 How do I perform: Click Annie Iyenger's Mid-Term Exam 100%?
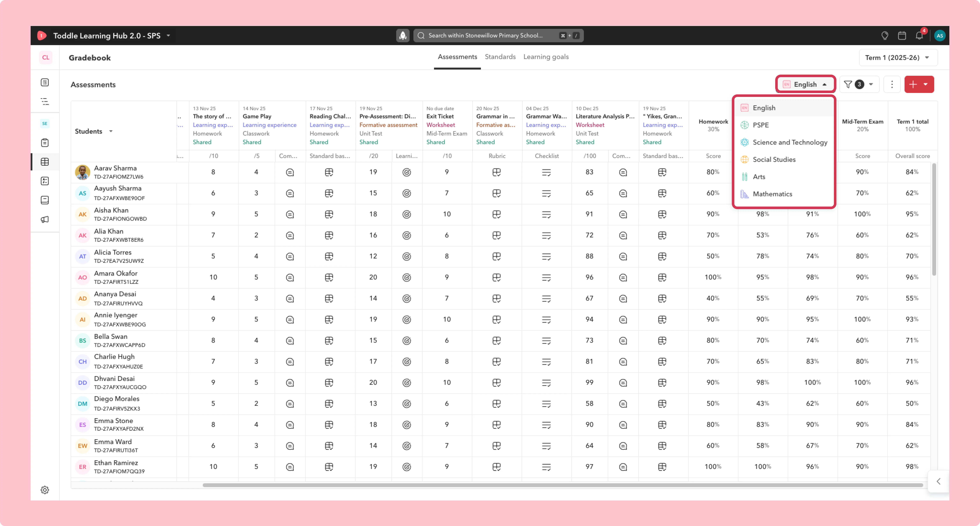click(x=862, y=319)
